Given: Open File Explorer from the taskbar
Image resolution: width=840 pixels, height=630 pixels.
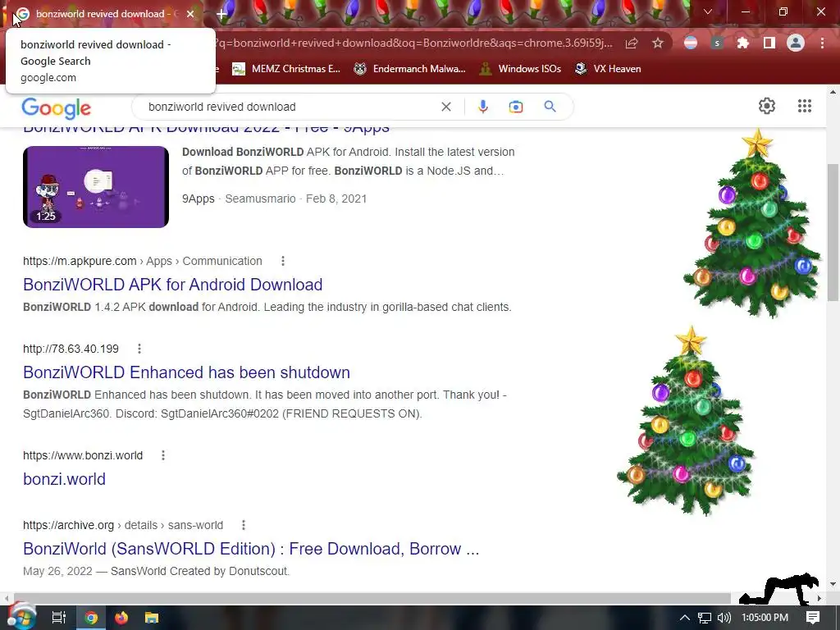Looking at the screenshot, I should pyautogui.click(x=152, y=618).
